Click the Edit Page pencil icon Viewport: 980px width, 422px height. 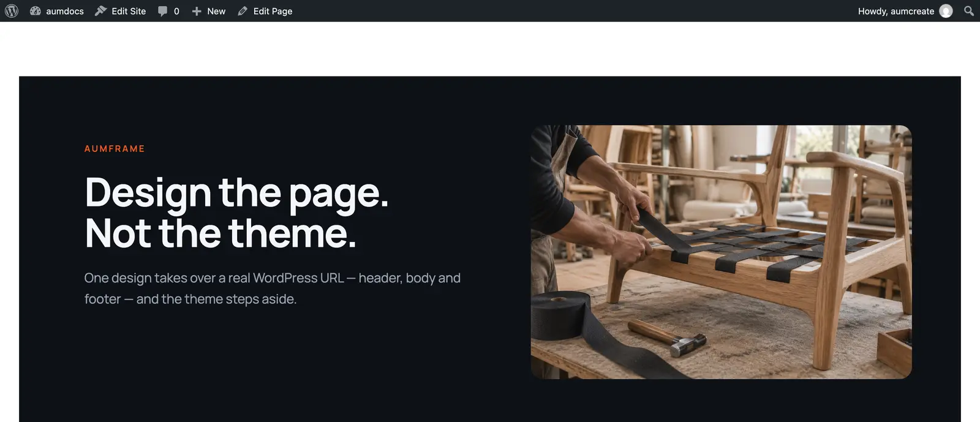click(x=243, y=11)
